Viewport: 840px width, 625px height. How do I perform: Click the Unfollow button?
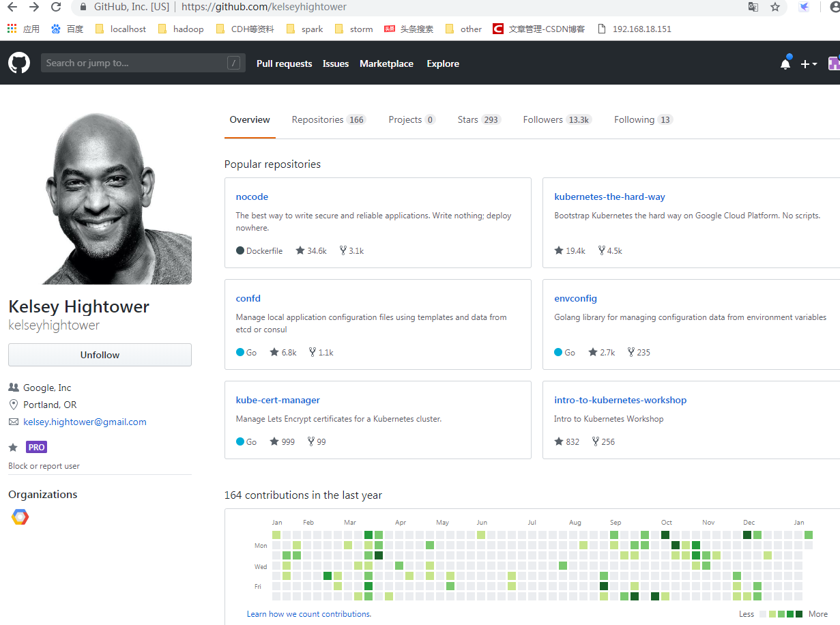(x=100, y=355)
